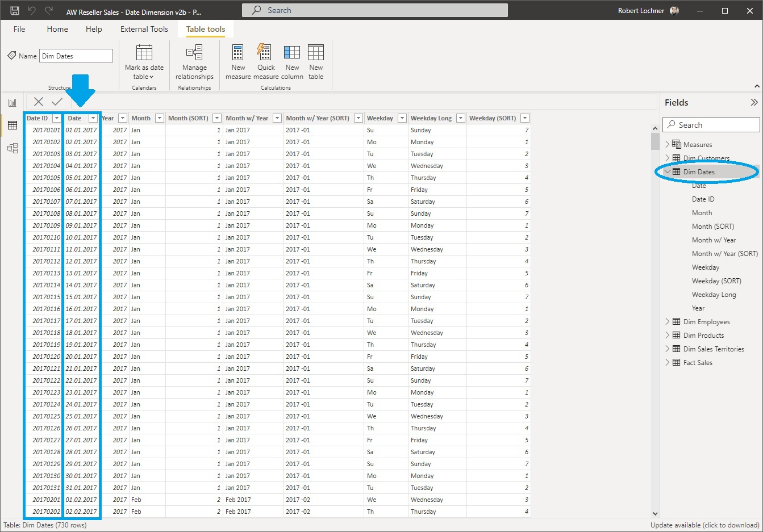
Task: Click the Update available download link
Action: [x=704, y=525]
